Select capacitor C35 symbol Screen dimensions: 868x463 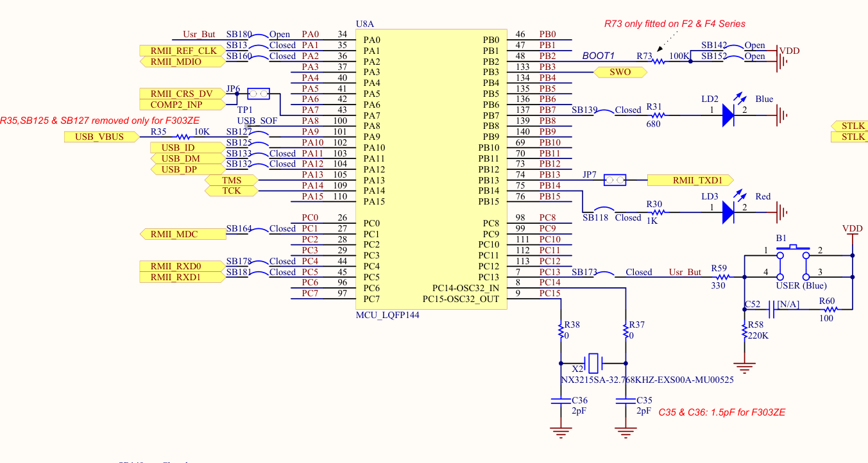(x=626, y=400)
